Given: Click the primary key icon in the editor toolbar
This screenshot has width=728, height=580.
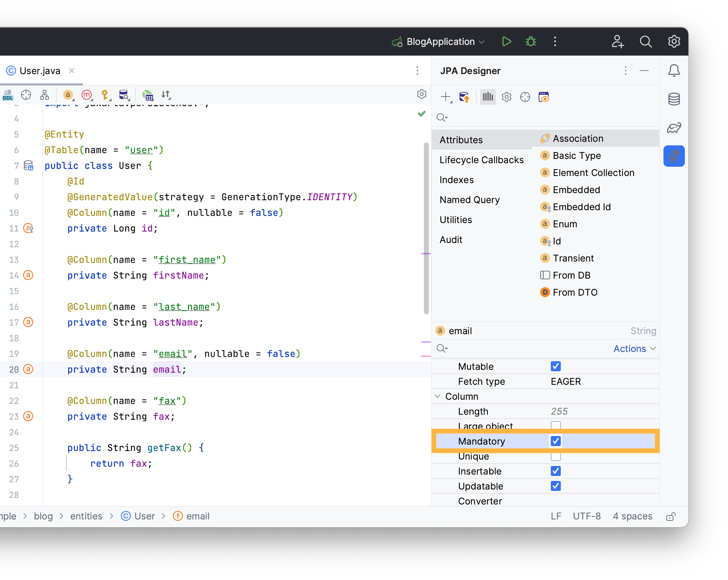Looking at the screenshot, I should [x=105, y=95].
